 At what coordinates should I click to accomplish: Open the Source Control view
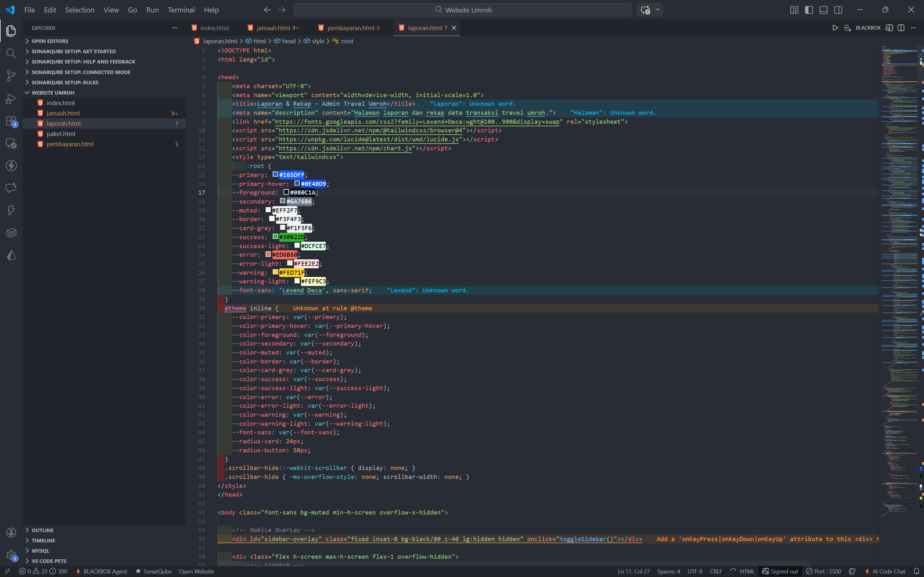(11, 76)
